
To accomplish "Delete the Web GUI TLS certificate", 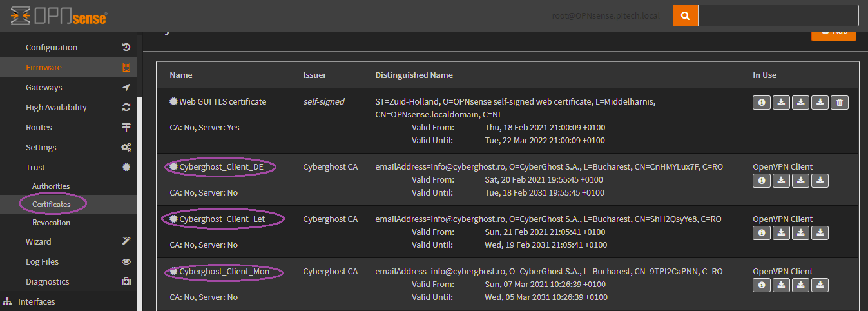I will point(840,103).
